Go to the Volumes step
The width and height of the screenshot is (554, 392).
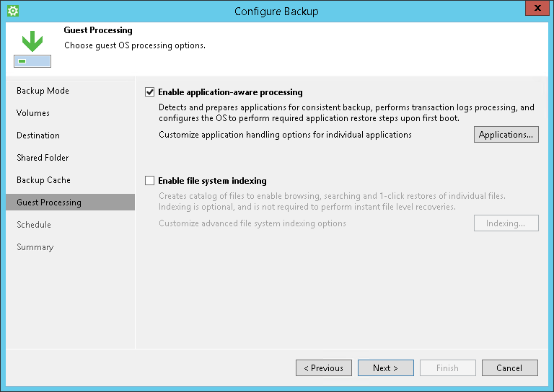point(33,113)
